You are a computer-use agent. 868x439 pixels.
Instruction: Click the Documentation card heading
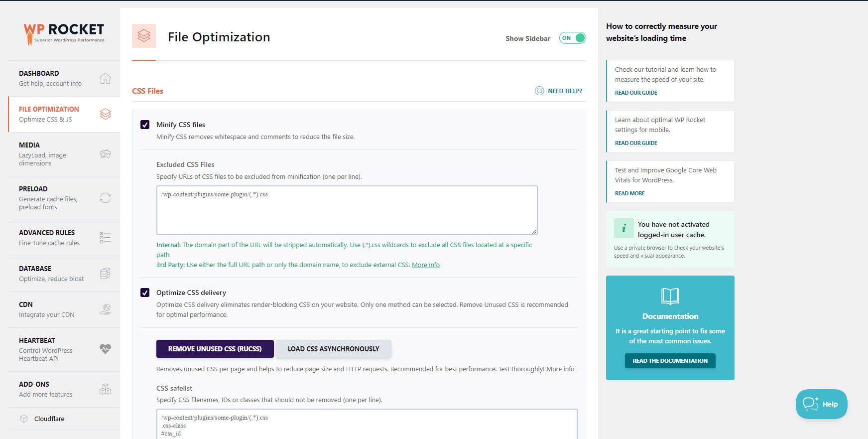tap(670, 316)
